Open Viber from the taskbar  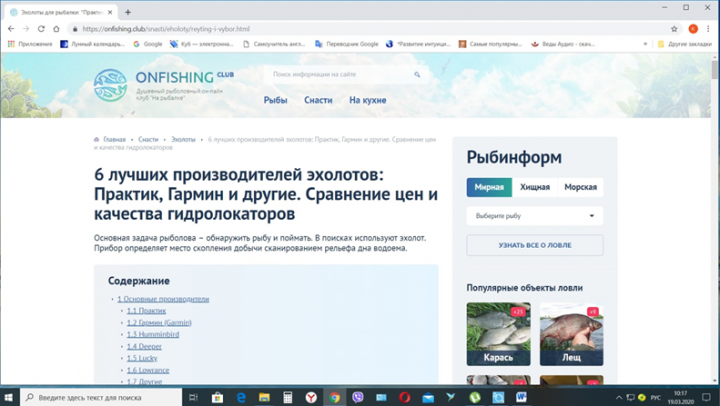click(x=358, y=397)
